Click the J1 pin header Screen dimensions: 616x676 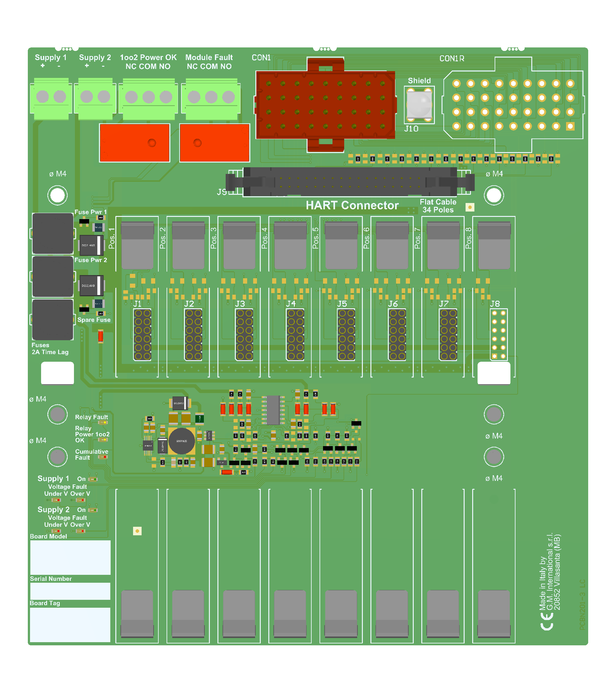(143, 334)
